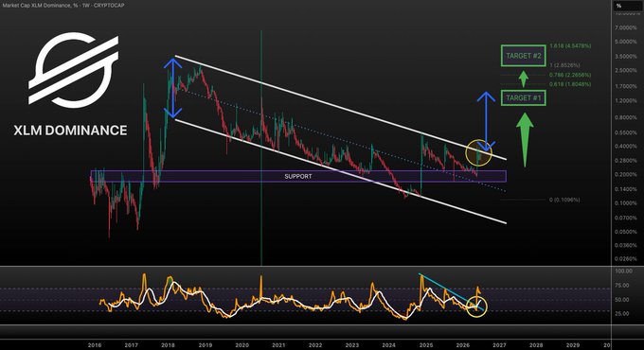Select the 0.2800% price axis label

pos(625,161)
